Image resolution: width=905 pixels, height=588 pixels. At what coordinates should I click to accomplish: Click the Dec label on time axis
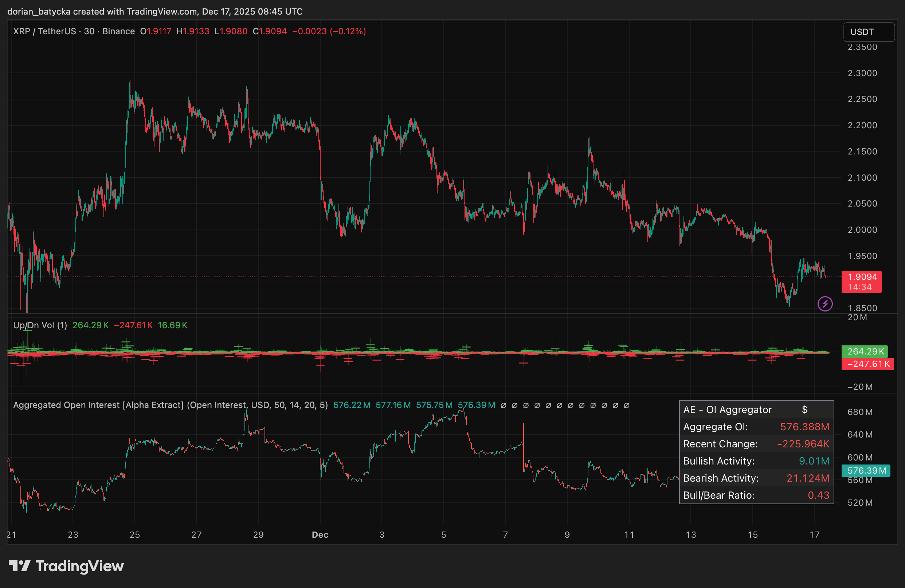click(320, 534)
